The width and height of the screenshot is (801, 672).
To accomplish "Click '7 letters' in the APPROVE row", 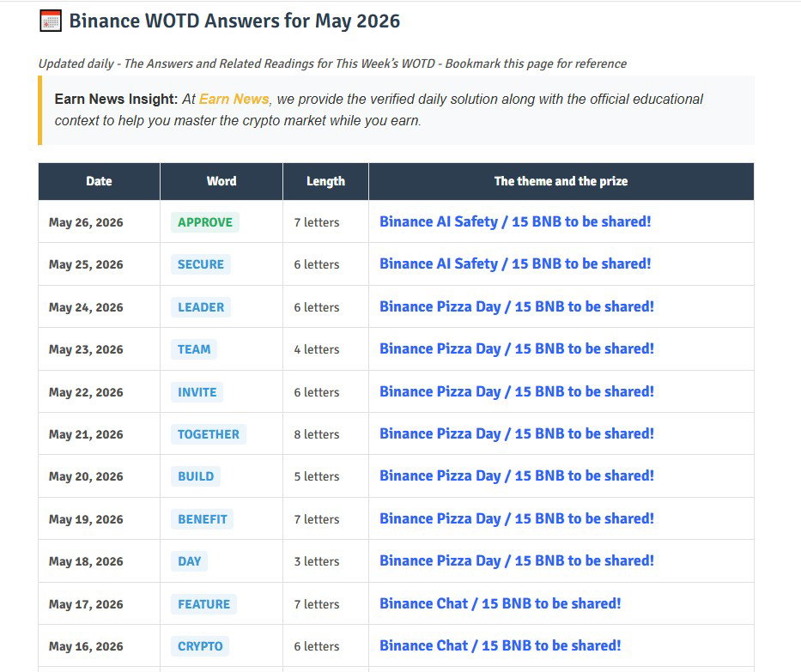I will 317,222.
